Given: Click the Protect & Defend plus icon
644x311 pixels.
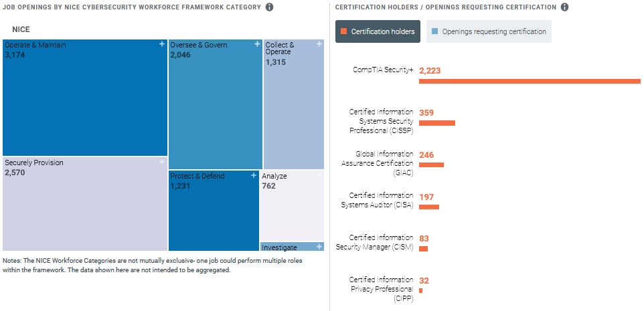Looking at the screenshot, I should (254, 175).
